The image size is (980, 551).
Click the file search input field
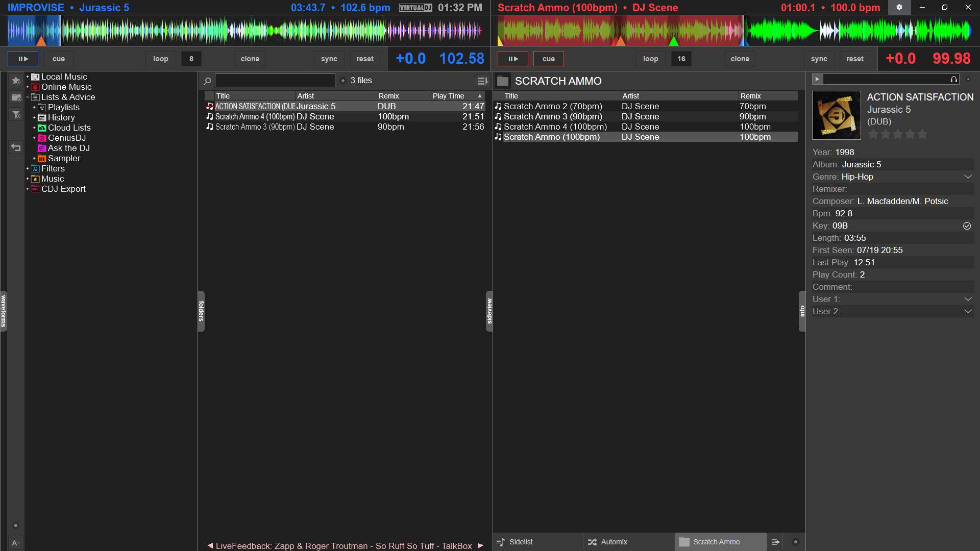click(275, 81)
